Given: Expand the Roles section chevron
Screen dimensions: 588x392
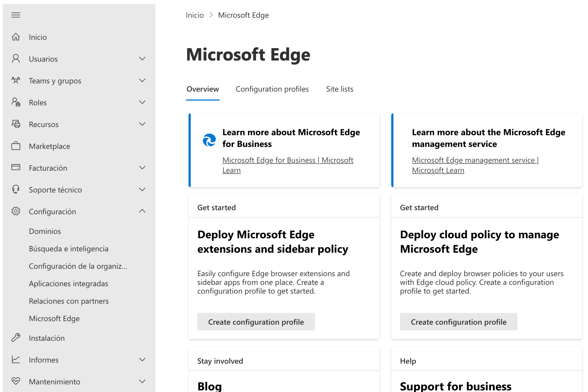Looking at the screenshot, I should pyautogui.click(x=142, y=102).
